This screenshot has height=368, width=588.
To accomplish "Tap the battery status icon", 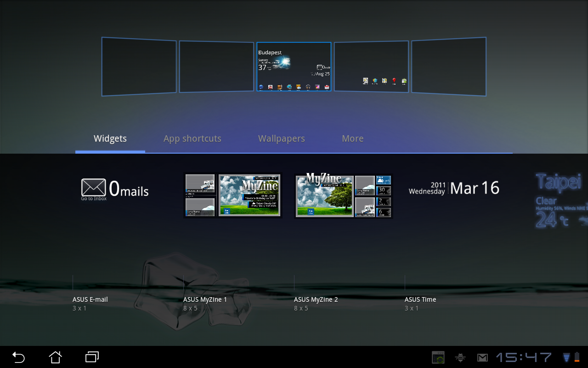I will pyautogui.click(x=577, y=357).
